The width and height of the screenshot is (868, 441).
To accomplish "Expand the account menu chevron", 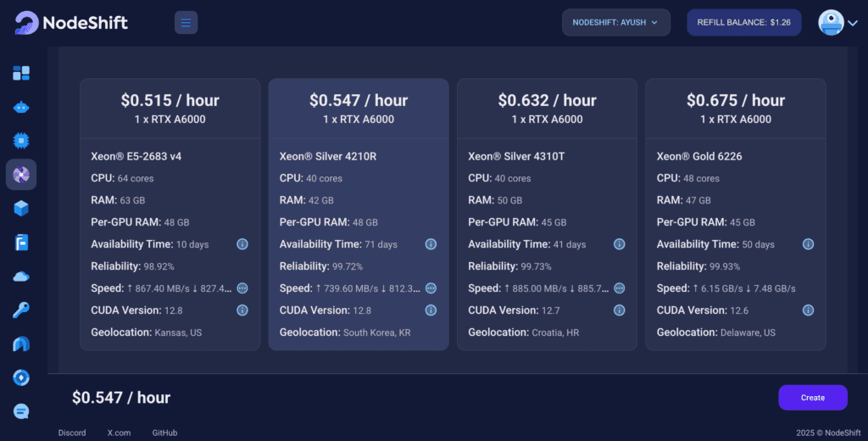I will click(x=853, y=23).
